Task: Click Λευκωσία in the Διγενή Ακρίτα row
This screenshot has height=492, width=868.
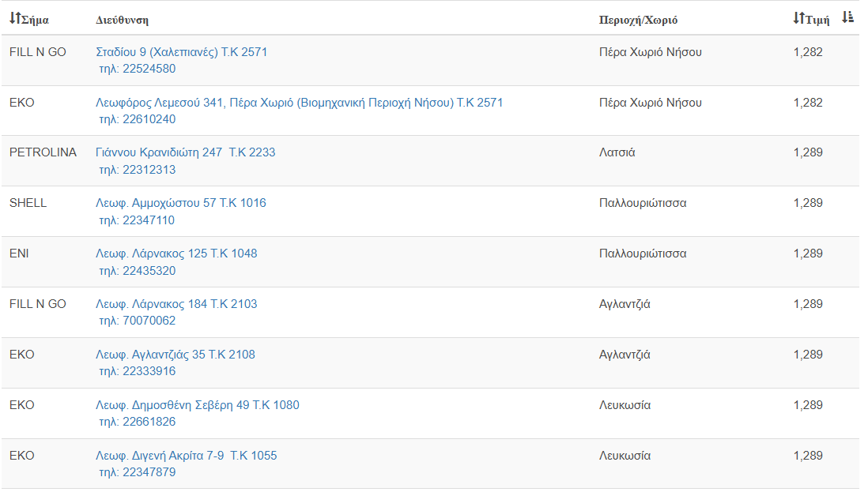Action: pyautogui.click(x=625, y=456)
